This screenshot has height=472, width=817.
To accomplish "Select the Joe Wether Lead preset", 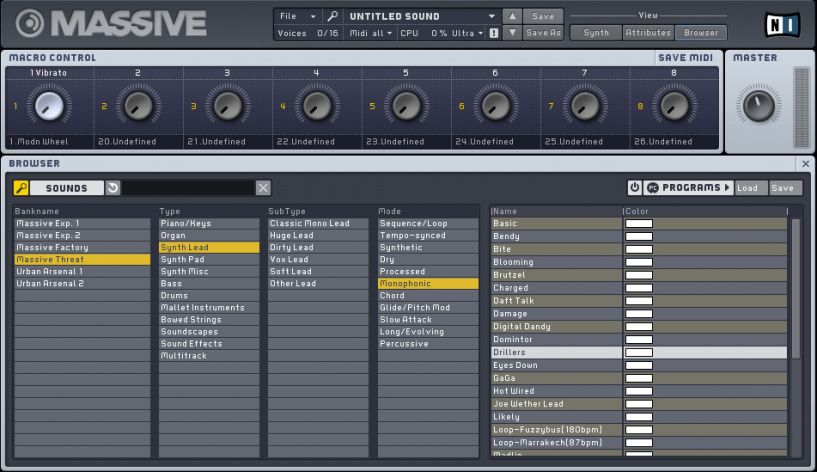I will point(639,404).
